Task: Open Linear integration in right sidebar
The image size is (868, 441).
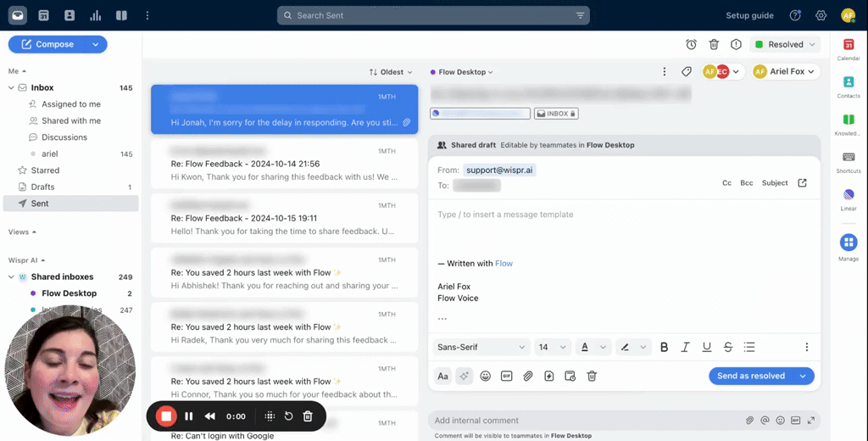Action: click(x=848, y=199)
